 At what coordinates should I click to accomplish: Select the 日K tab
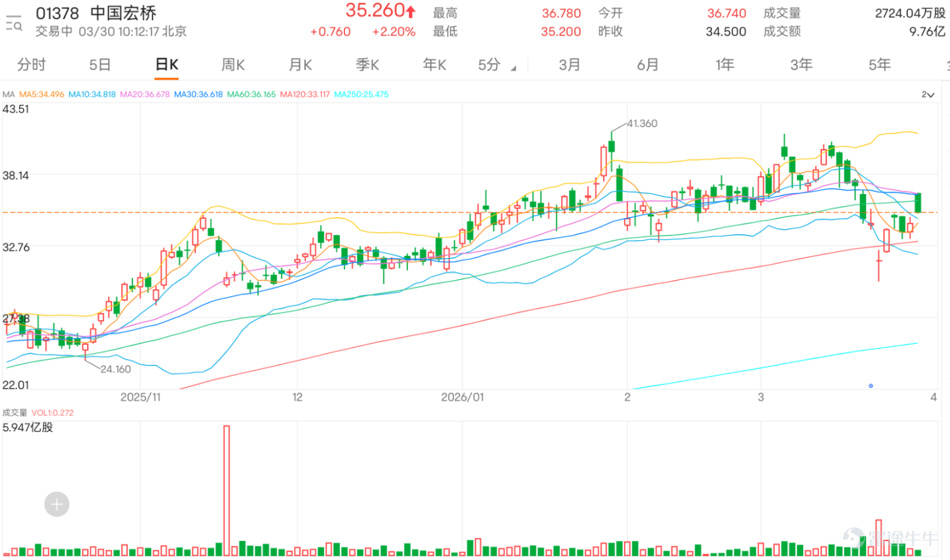pos(167,65)
